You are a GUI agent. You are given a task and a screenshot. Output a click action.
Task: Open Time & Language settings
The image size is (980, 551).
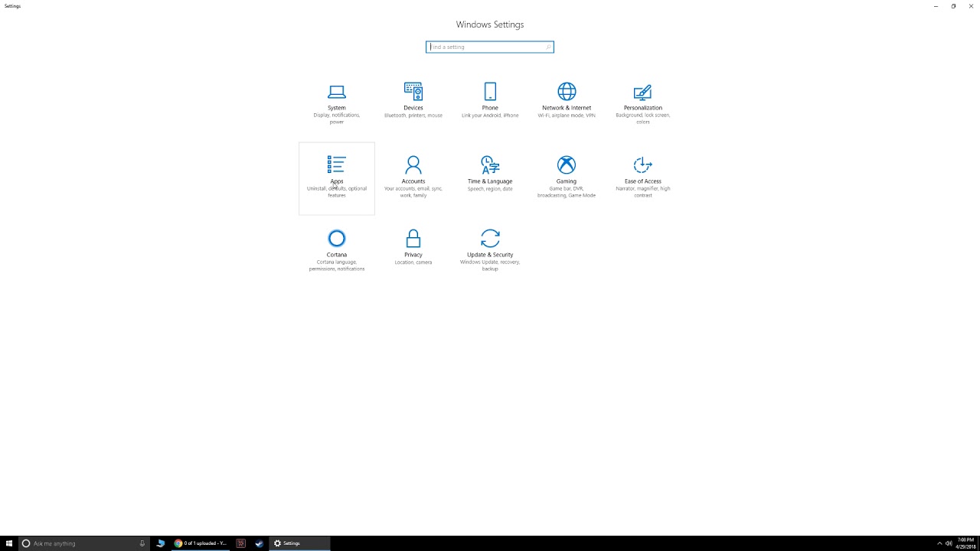tap(490, 176)
